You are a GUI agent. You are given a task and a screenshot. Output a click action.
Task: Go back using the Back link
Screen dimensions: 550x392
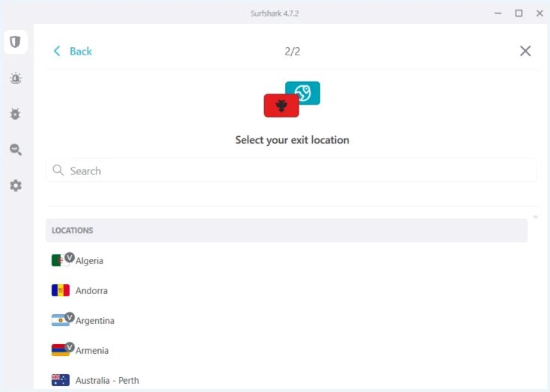pyautogui.click(x=81, y=51)
